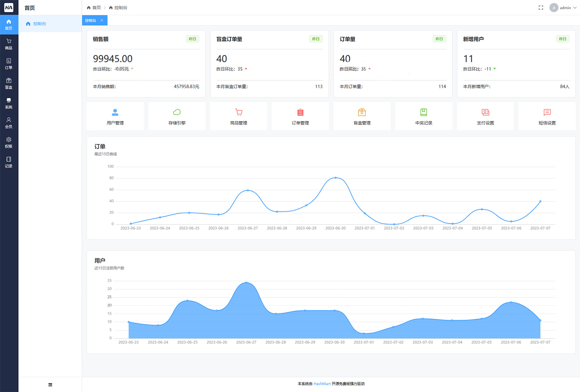Open 用户管理 from the shortcut panel
Viewport: 580px width, 392px height.
pos(115,116)
